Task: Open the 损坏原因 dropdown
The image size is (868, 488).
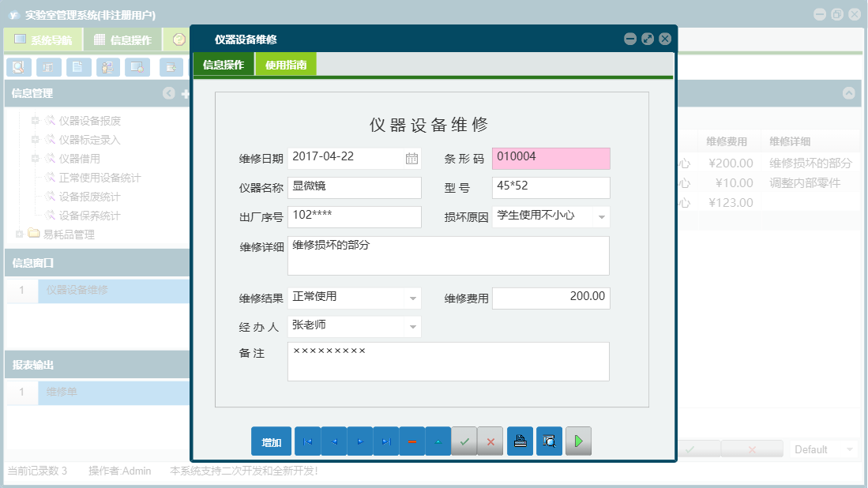Action: pyautogui.click(x=602, y=215)
